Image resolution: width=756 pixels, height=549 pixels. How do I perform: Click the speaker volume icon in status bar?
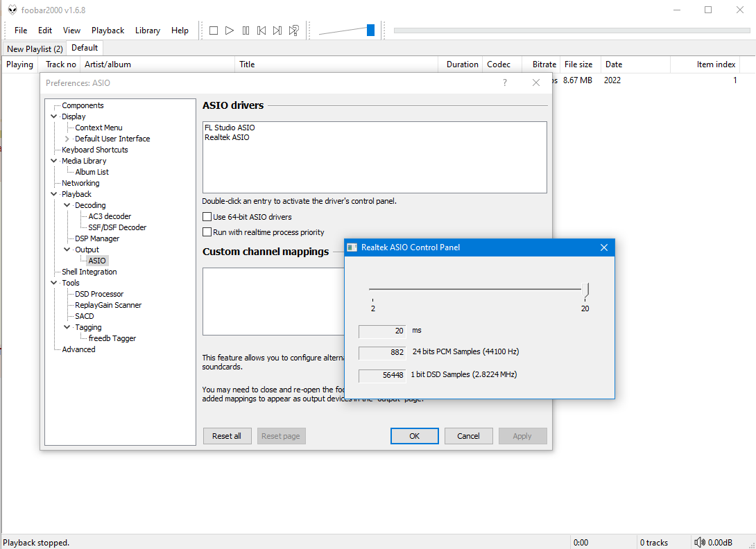[x=699, y=542]
